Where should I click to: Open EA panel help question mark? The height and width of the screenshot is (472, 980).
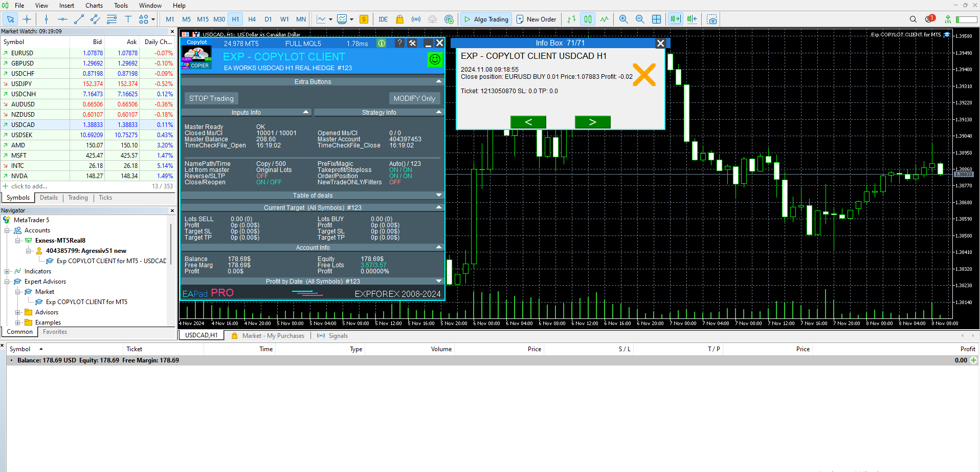[x=399, y=43]
